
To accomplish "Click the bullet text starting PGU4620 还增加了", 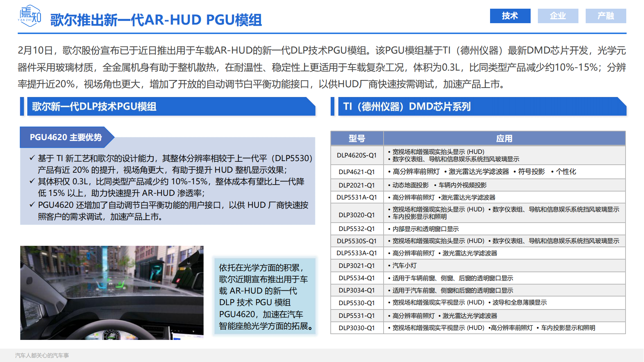I will [173, 211].
